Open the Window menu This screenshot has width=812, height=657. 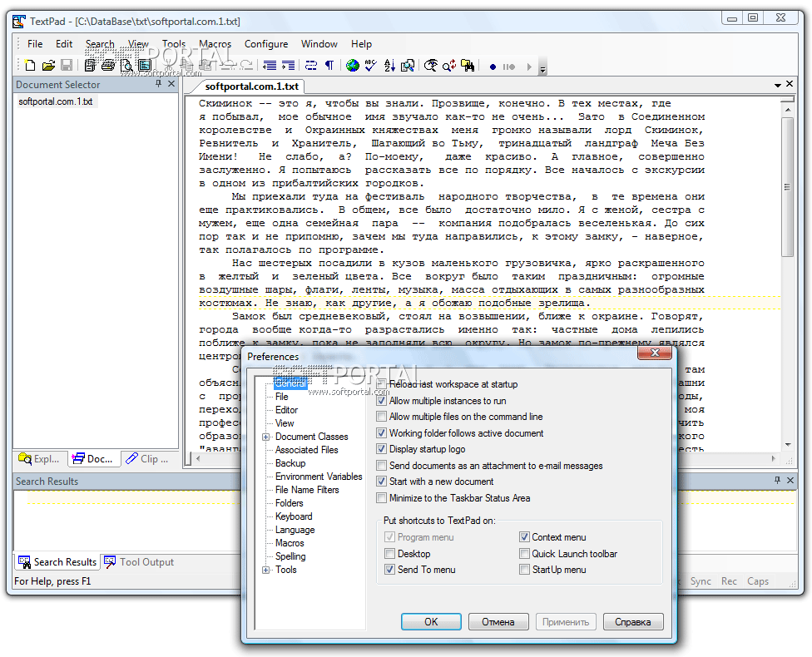[x=319, y=44]
